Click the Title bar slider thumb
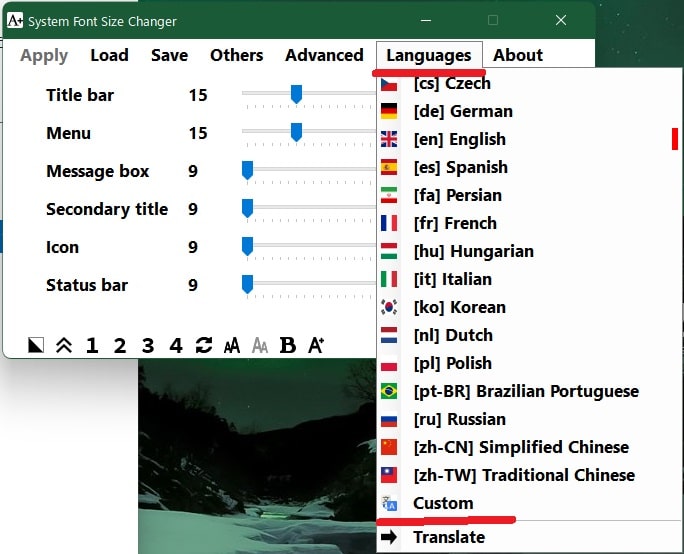The image size is (684, 554). click(296, 94)
